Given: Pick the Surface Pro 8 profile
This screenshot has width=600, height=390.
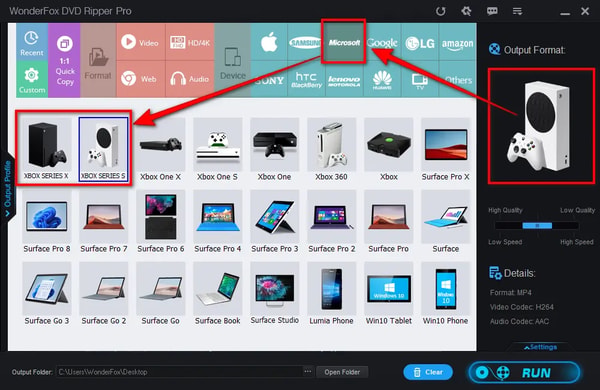Looking at the screenshot, I should 47,222.
